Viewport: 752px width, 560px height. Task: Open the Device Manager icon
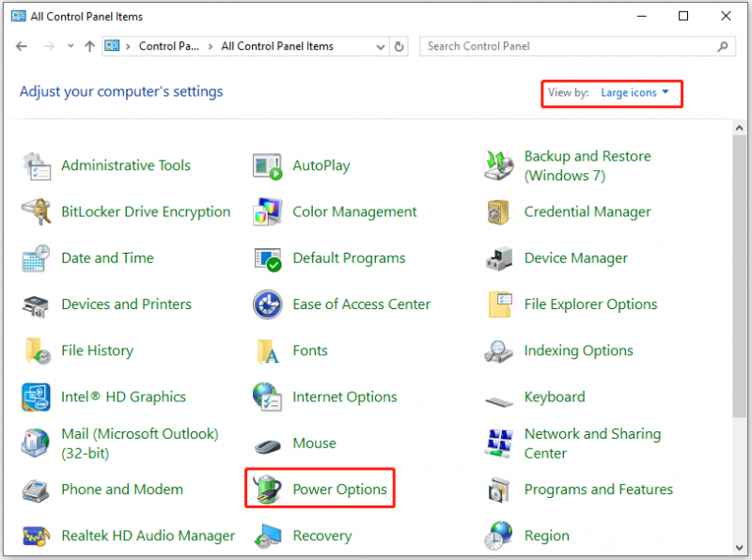coord(499,258)
